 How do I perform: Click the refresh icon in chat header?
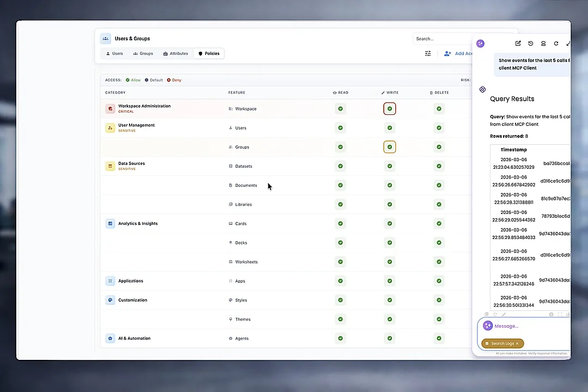pyautogui.click(x=556, y=44)
